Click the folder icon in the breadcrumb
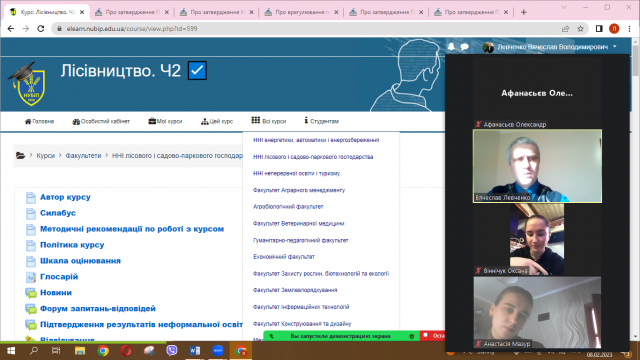 pos(20,156)
